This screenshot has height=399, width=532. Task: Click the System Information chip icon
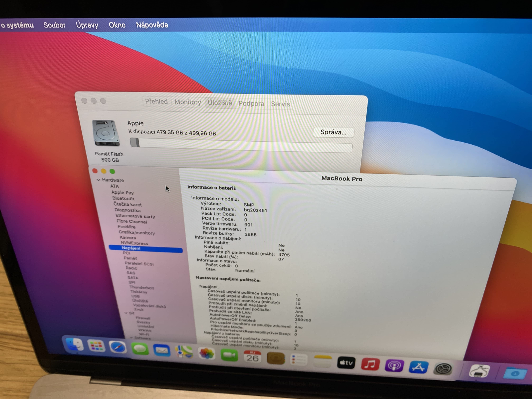[x=479, y=371]
